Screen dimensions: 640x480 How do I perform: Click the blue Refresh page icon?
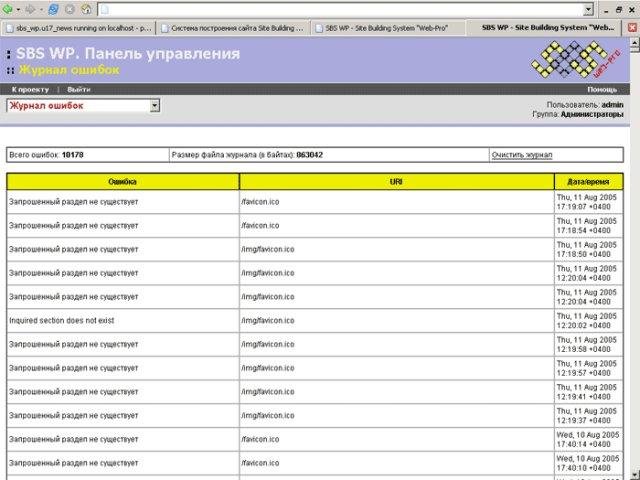pos(53,9)
